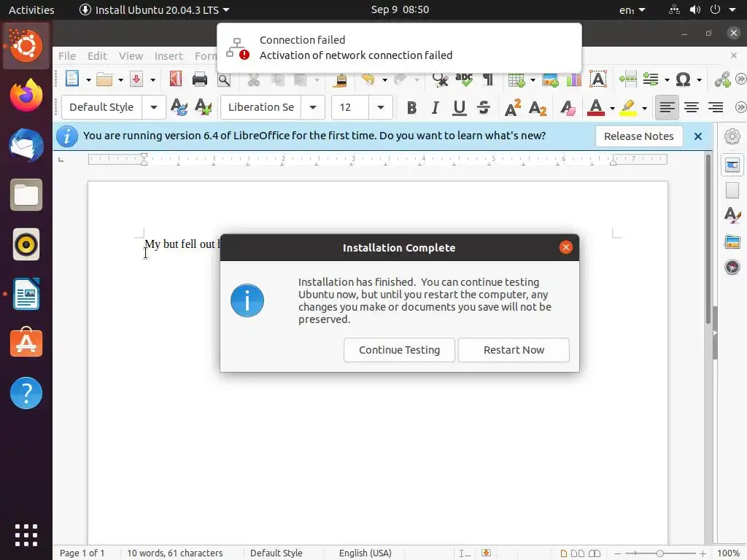Expand highlighting color dropdown arrow
747x560 pixels.
[645, 109]
